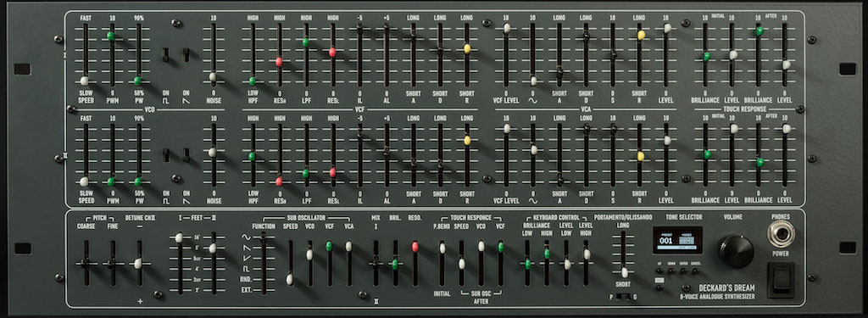Click channel II LPF slider cap

(305, 173)
